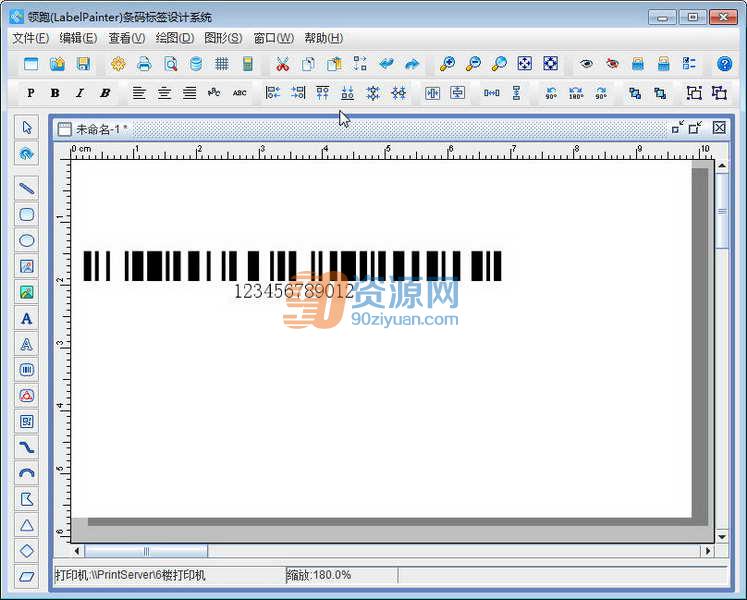Screen dimensions: 747x600
Task: Select the barcode object on canvas
Action: coord(293,265)
